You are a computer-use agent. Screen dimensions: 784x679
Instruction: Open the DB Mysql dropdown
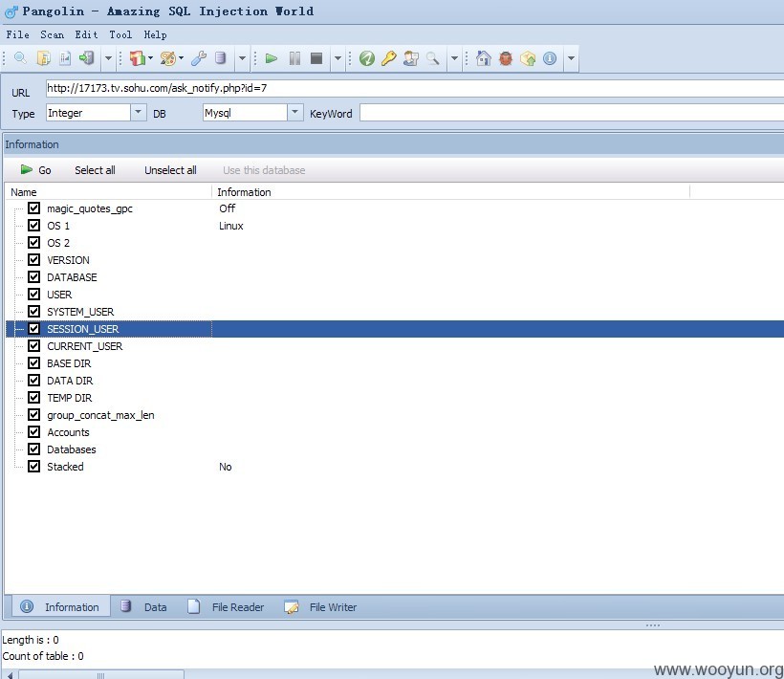[x=295, y=113]
